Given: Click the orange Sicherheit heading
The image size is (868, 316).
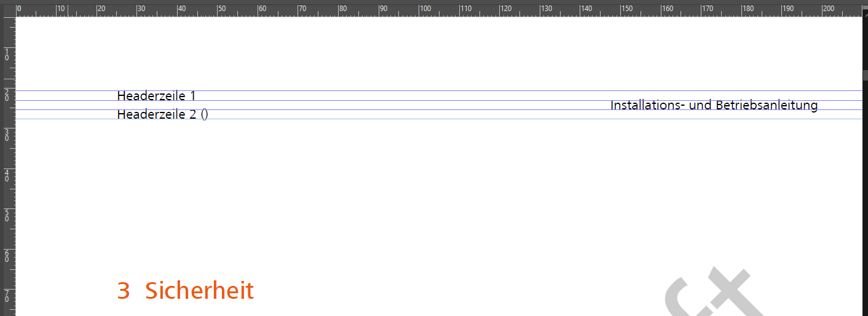Looking at the screenshot, I should point(199,290).
